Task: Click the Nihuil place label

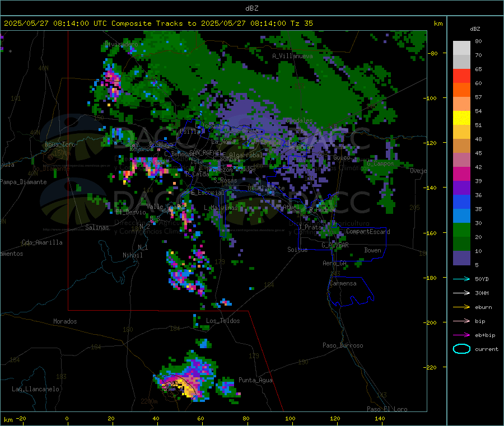Action: [x=132, y=255]
